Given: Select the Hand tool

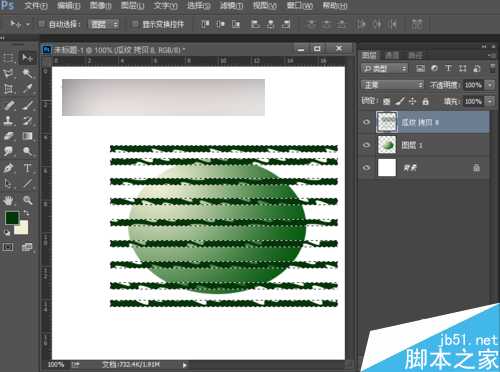Looking at the screenshot, I should pos(8,200).
